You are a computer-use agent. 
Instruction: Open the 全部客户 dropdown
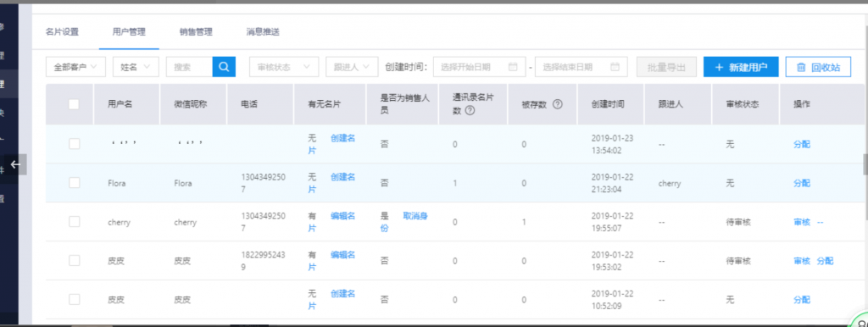pyautogui.click(x=75, y=67)
